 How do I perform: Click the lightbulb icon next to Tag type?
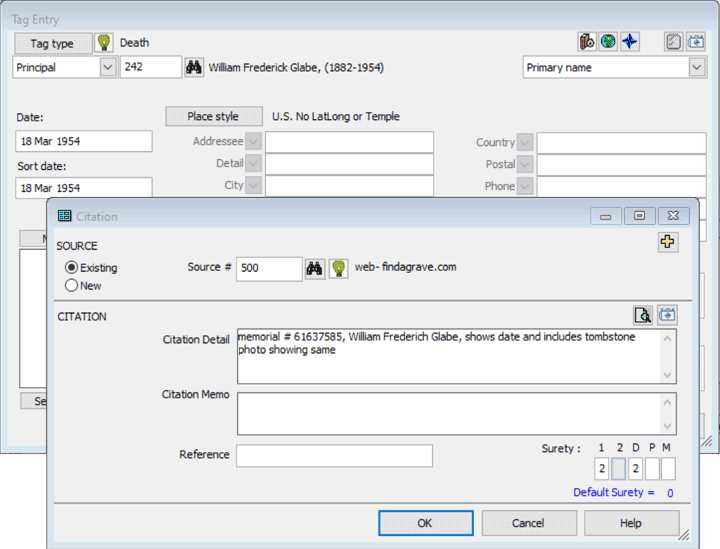[104, 43]
